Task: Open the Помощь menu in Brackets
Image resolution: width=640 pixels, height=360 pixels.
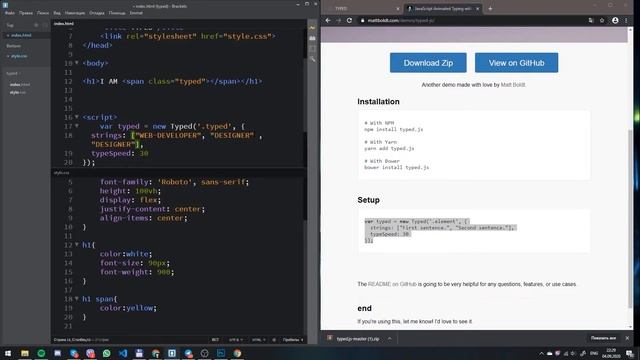Action: pyautogui.click(x=117, y=13)
